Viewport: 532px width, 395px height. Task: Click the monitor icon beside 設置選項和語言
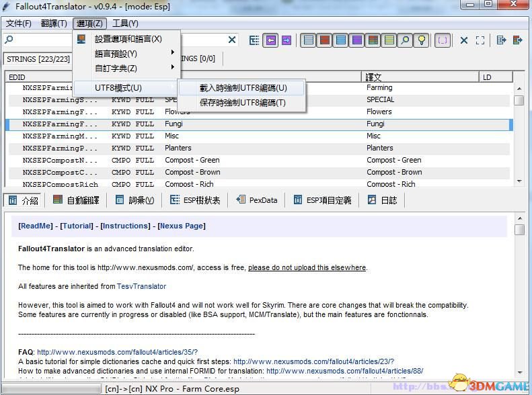pyautogui.click(x=81, y=39)
